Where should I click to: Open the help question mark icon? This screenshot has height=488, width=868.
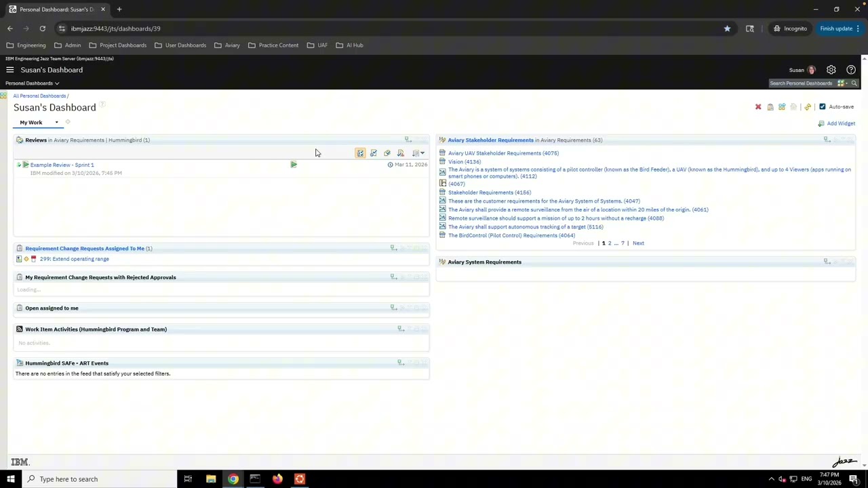(851, 70)
